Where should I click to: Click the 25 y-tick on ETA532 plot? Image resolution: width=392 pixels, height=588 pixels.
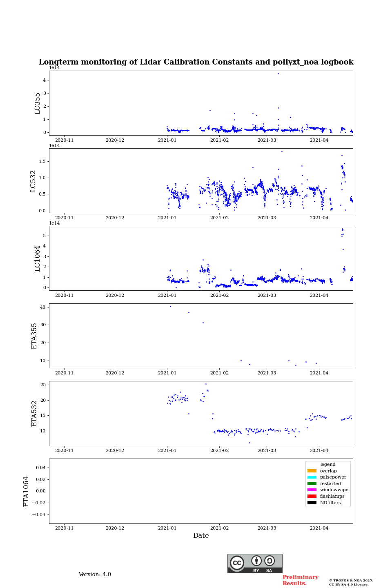tap(43, 385)
